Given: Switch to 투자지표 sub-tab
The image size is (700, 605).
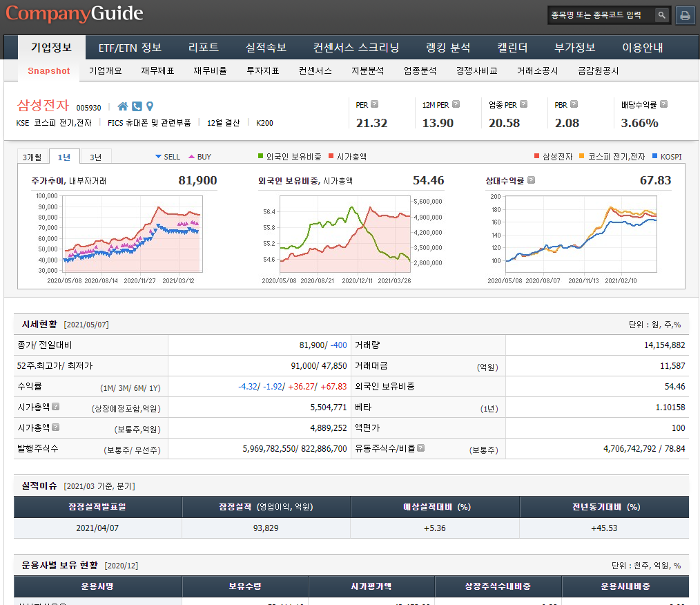Looking at the screenshot, I should 263,71.
